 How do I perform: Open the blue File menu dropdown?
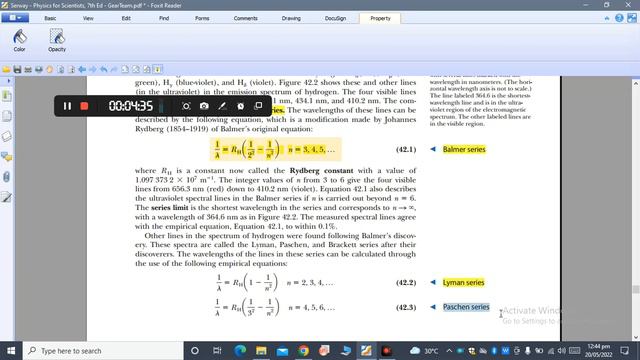point(15,18)
